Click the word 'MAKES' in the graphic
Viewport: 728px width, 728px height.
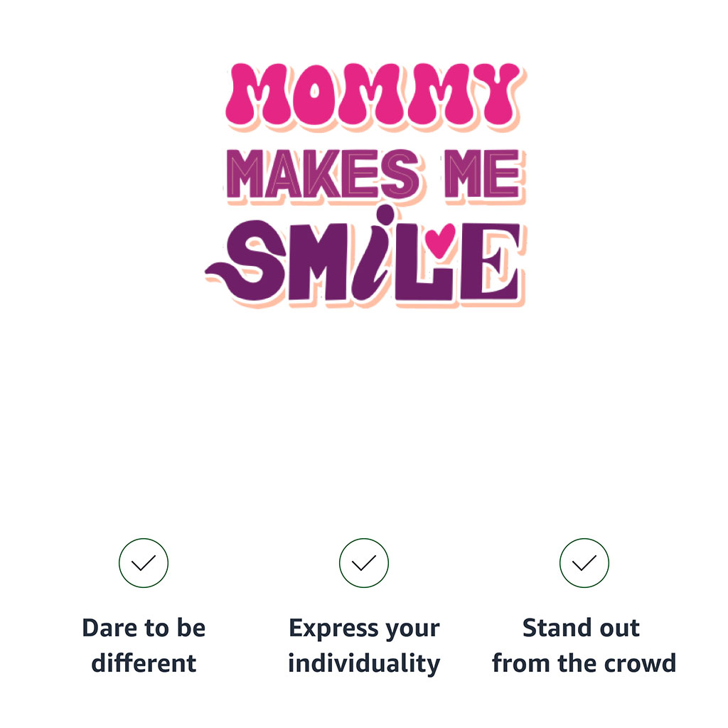point(324,175)
